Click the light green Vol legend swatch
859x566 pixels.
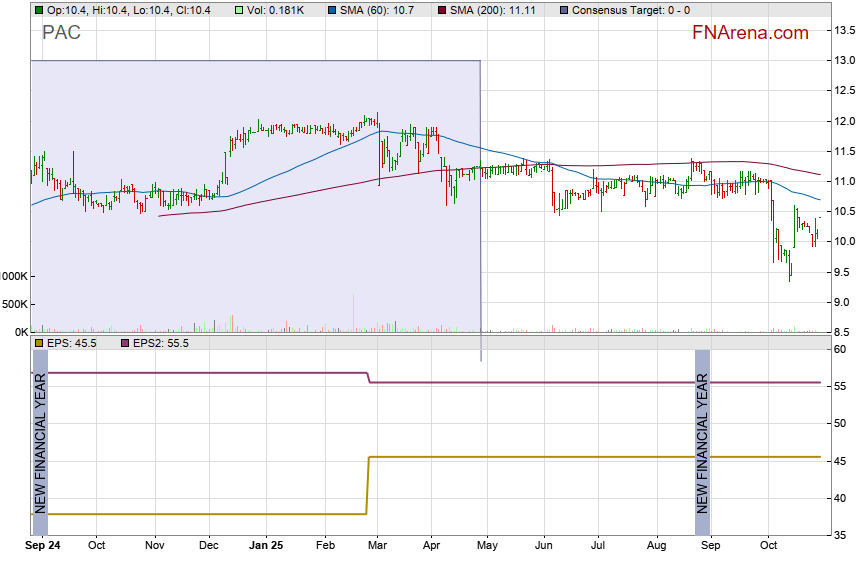pos(239,10)
